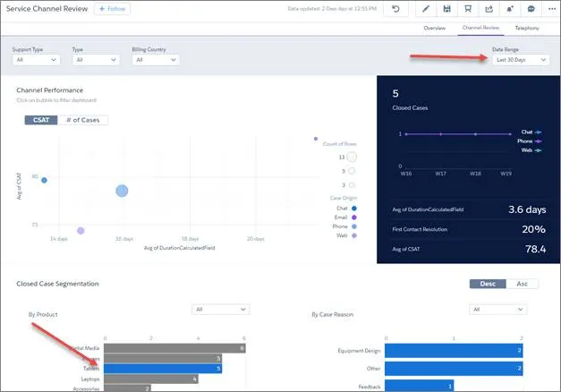Click the 20% First Contact Resolution value

533,229
